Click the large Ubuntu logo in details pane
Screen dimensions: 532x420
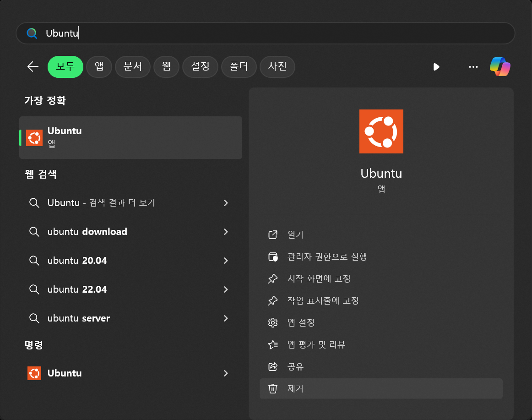[381, 131]
